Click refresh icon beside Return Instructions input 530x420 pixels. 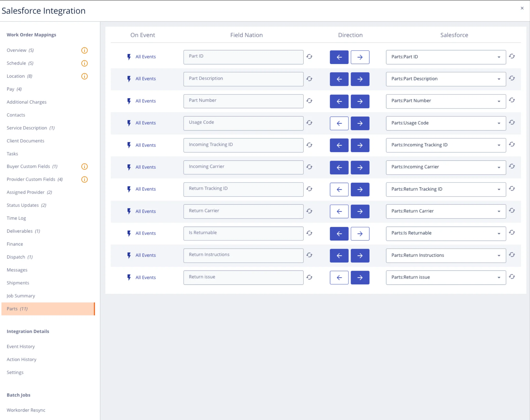coord(309,255)
